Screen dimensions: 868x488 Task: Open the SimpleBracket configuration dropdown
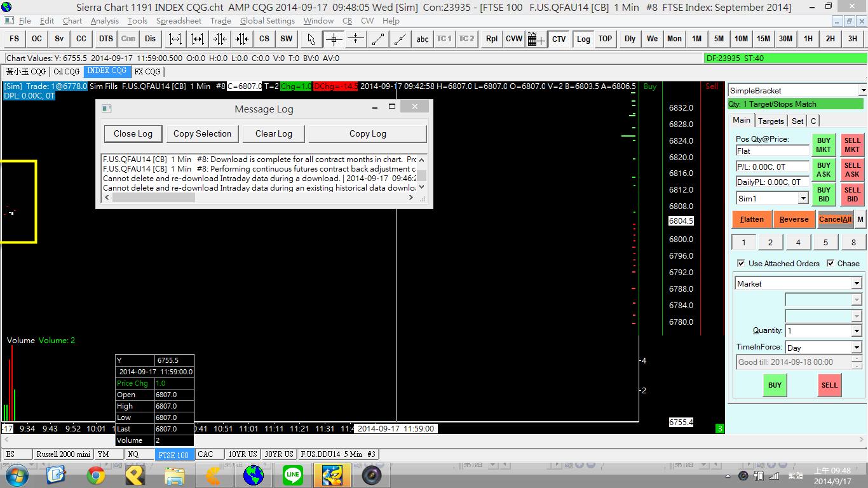tap(862, 91)
